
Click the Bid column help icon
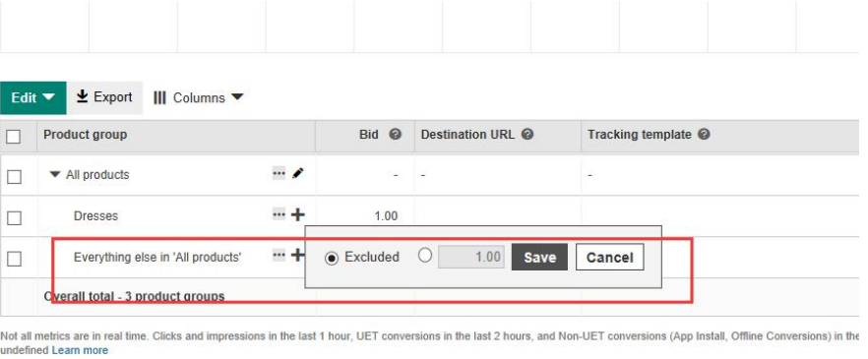point(395,134)
